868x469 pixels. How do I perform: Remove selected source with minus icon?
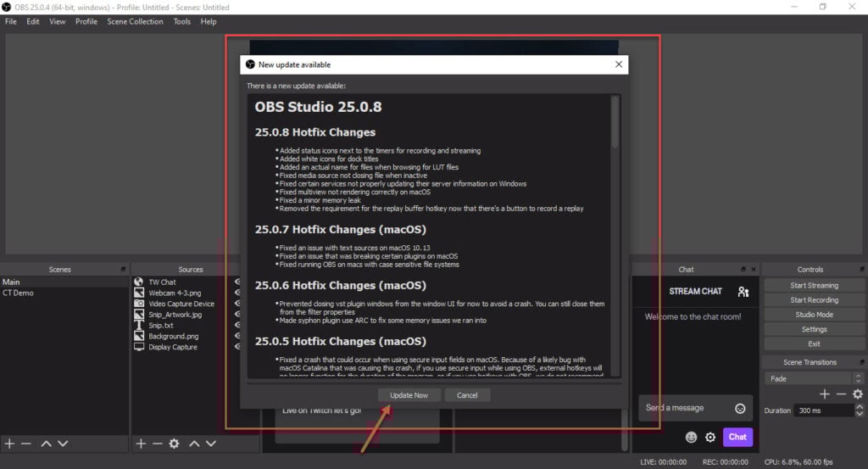[157, 444]
